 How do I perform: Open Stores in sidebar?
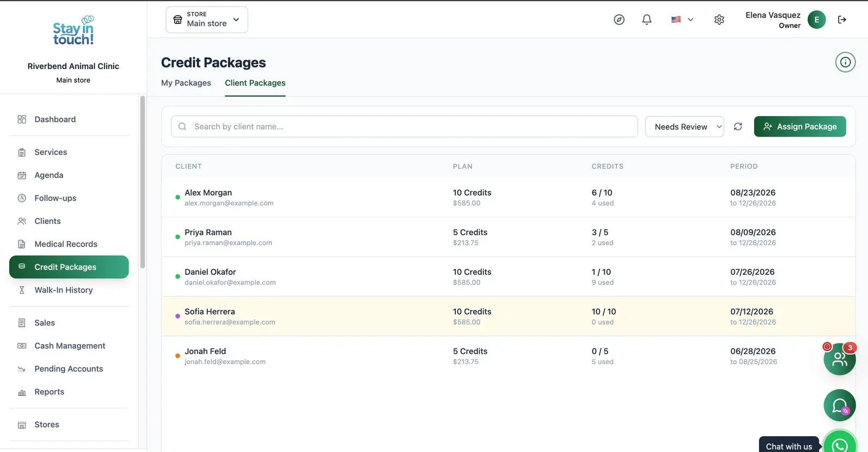point(69,424)
